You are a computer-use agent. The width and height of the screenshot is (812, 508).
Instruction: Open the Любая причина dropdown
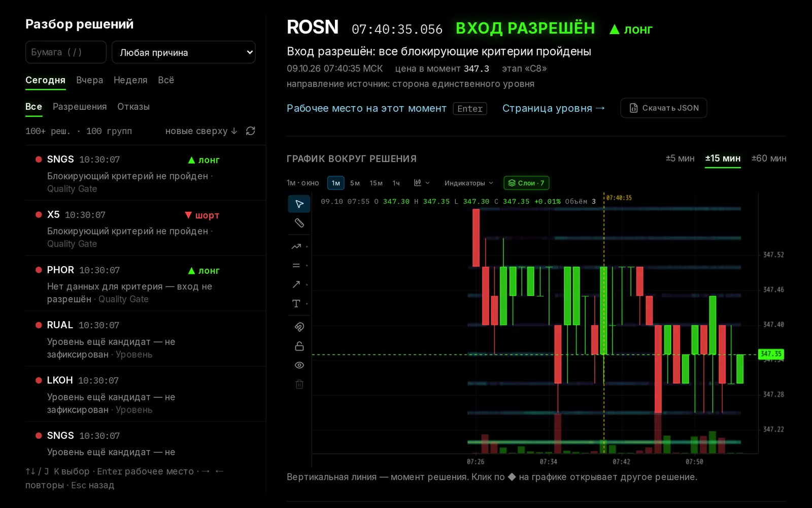(x=183, y=52)
